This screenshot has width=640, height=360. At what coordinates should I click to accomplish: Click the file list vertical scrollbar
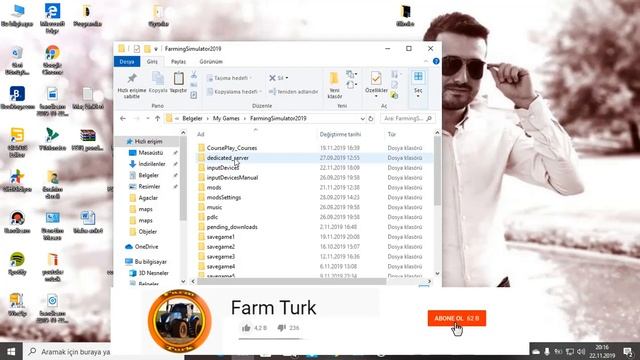coord(437,171)
